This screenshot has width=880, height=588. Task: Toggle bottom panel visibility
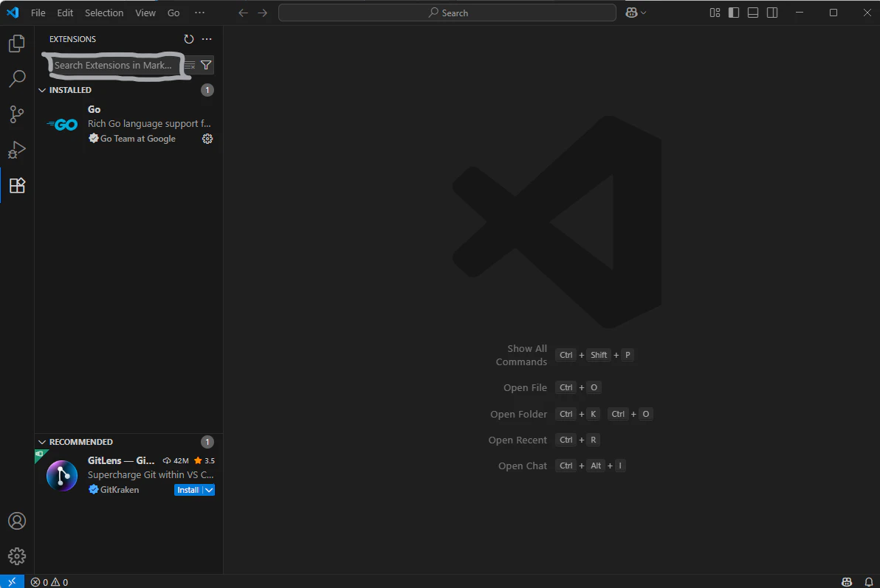point(752,13)
